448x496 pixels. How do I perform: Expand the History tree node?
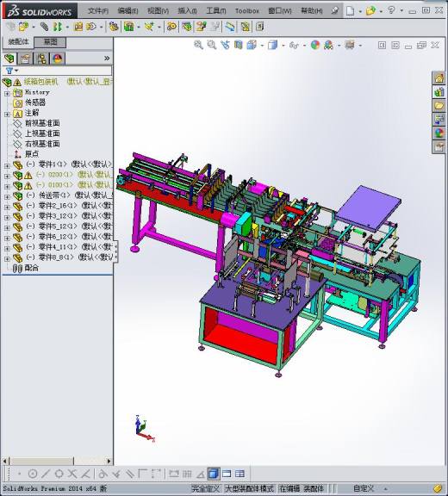point(7,93)
